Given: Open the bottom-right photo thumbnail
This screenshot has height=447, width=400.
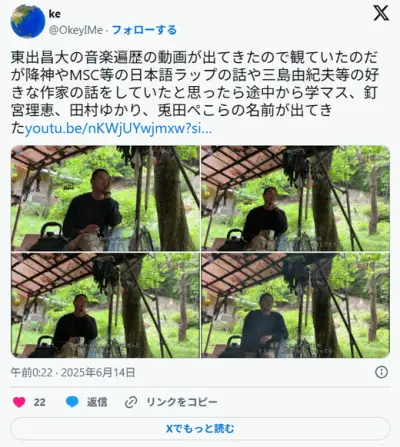Looking at the screenshot, I should (x=295, y=305).
